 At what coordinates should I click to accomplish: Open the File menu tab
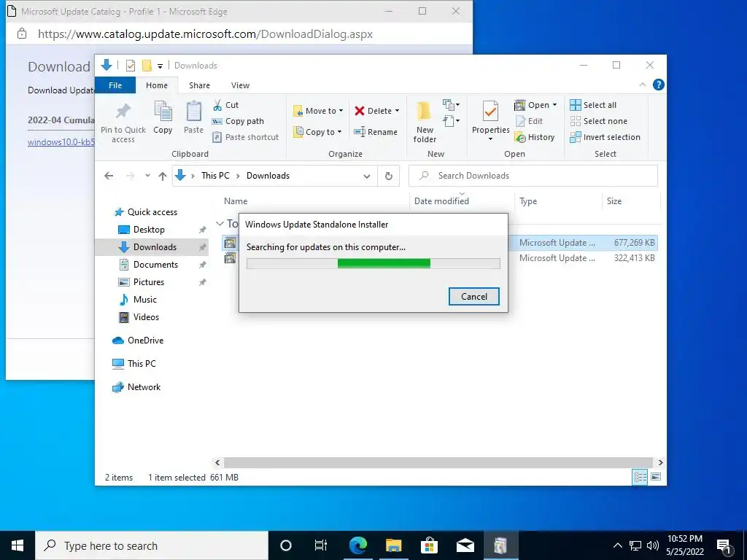pos(115,85)
